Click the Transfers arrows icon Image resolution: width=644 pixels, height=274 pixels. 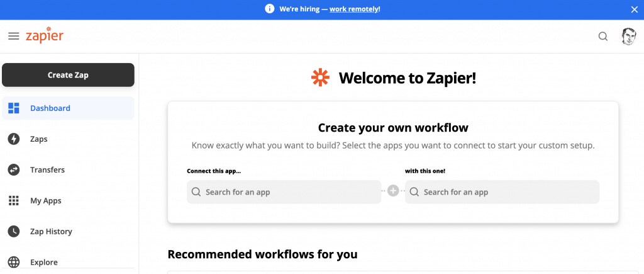click(14, 170)
